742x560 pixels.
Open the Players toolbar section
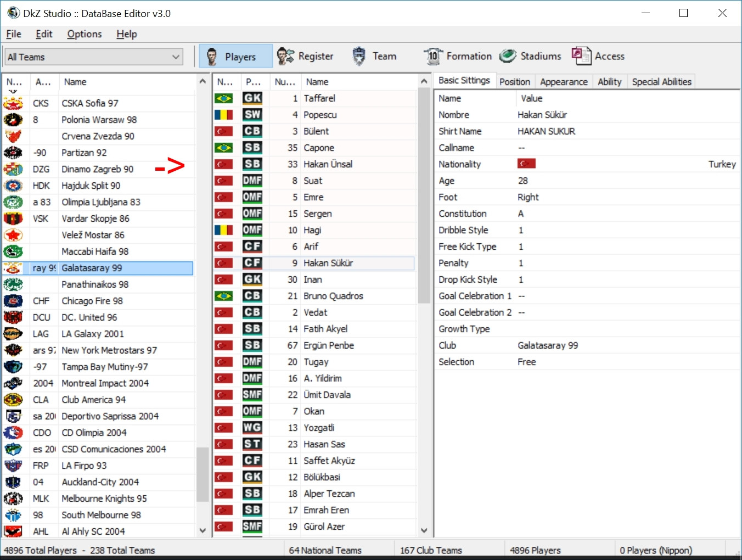tap(235, 56)
